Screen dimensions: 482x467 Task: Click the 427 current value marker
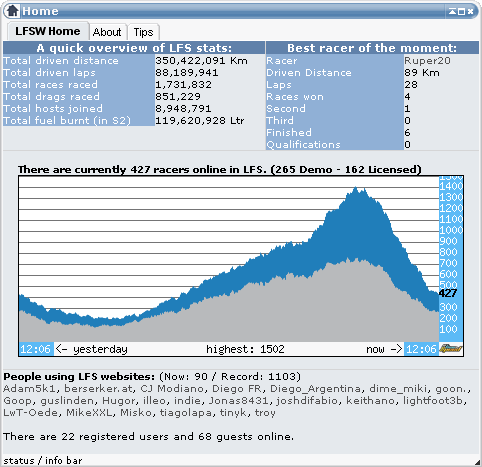pos(448,293)
